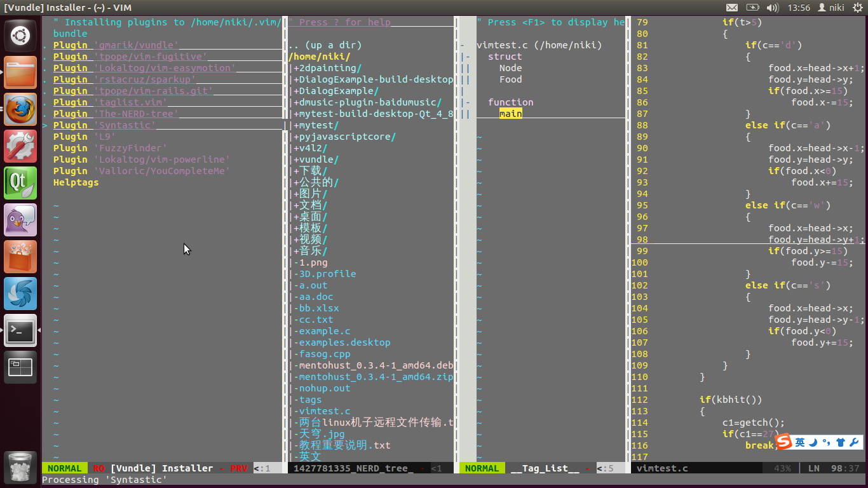Jump to the Node struct tag
This screenshot has width=868, height=488.
click(510, 68)
